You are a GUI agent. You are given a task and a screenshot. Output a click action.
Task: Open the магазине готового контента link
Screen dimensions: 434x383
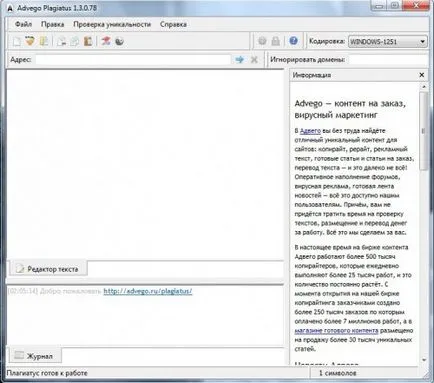[x=336, y=331]
